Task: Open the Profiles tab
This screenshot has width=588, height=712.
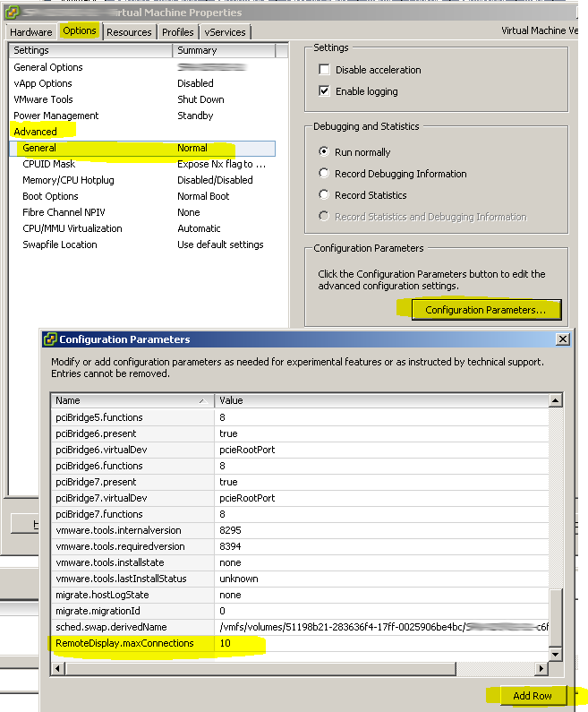Action: (177, 32)
